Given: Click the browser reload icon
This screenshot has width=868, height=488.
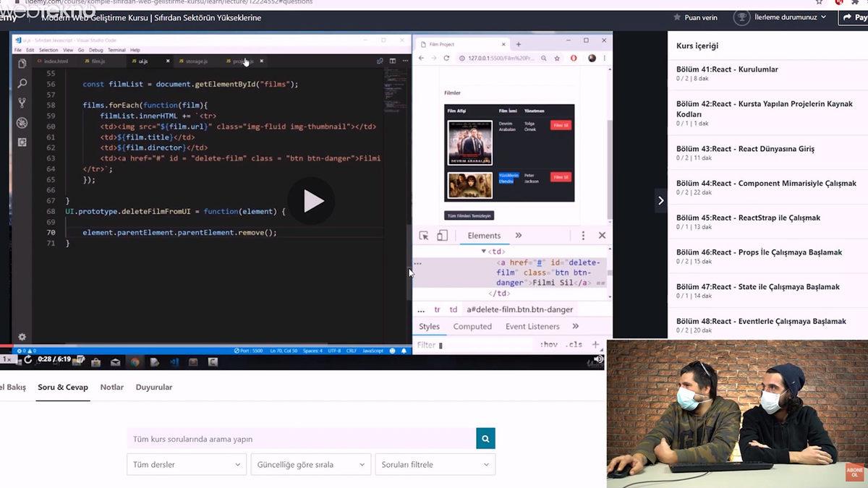Looking at the screenshot, I should (x=446, y=58).
